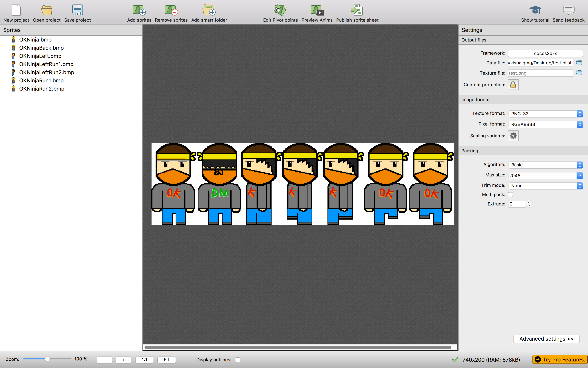The width and height of the screenshot is (588, 368).
Task: Click the Texture file input field
Action: 540,73
